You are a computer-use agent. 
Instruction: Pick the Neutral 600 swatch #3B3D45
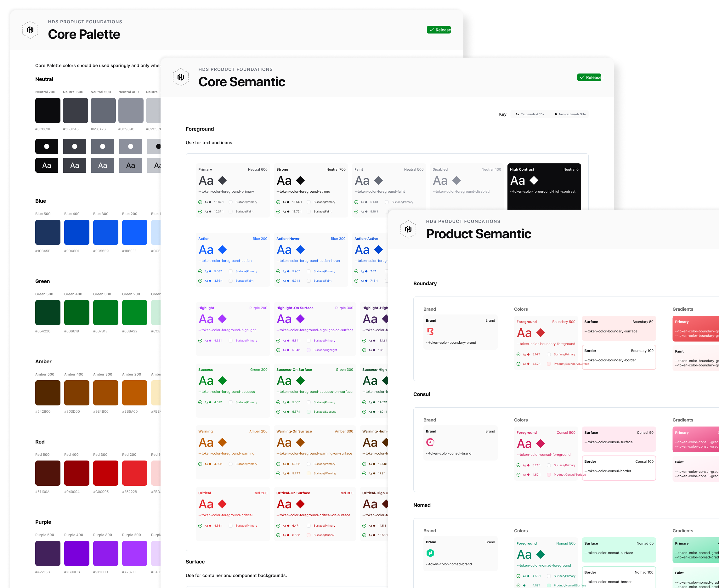click(76, 110)
